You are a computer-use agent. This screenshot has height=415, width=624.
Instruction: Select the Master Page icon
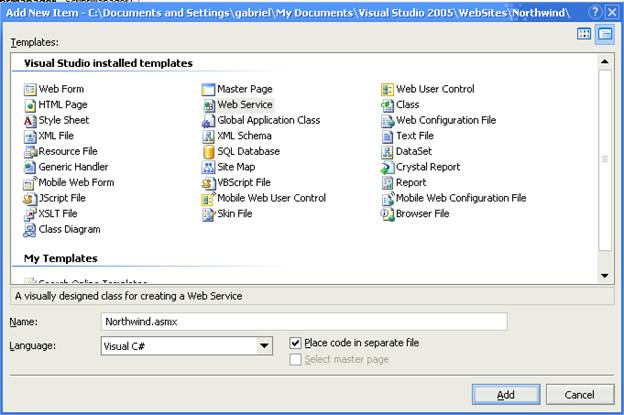tap(209, 90)
